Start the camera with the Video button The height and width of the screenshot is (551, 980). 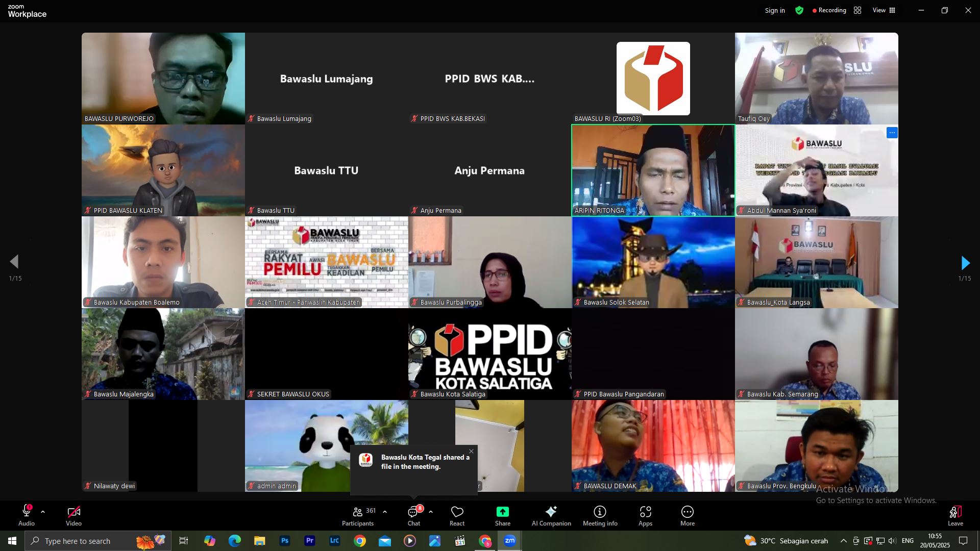(x=73, y=514)
